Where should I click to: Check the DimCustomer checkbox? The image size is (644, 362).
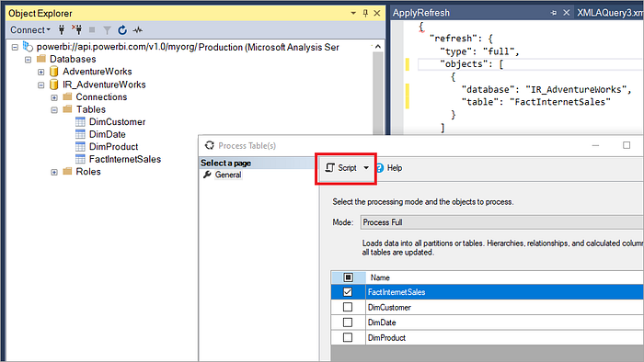click(348, 307)
